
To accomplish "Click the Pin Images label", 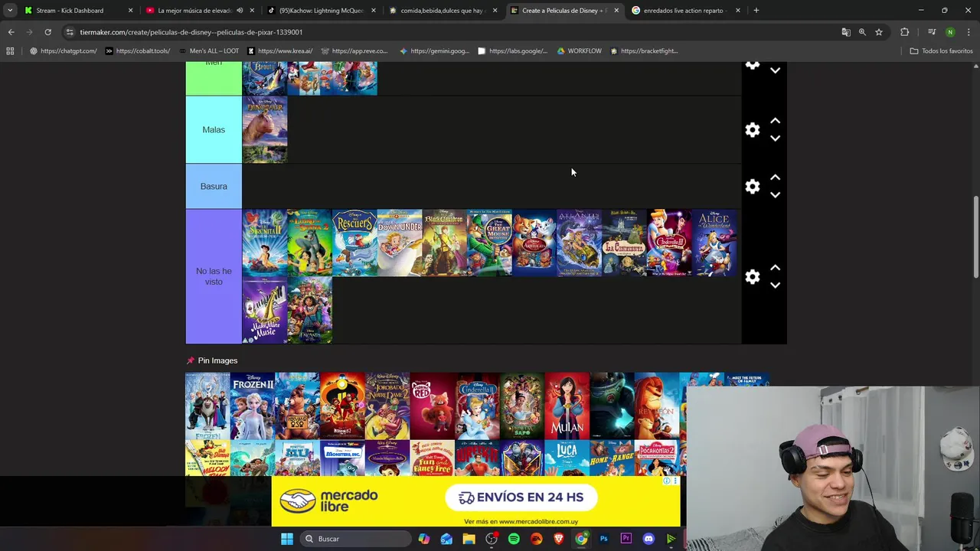I will point(217,360).
